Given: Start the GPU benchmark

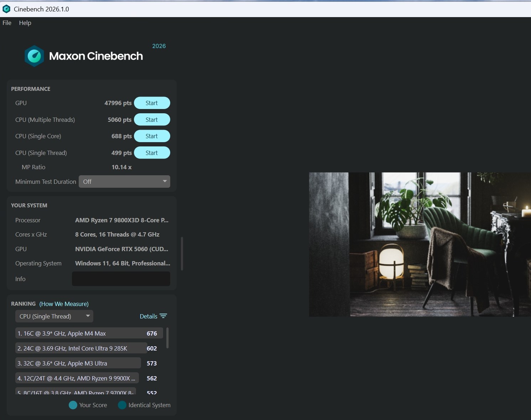Looking at the screenshot, I should pyautogui.click(x=152, y=103).
